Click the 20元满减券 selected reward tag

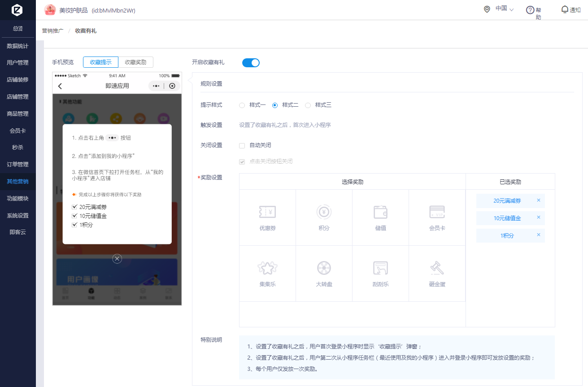point(510,200)
